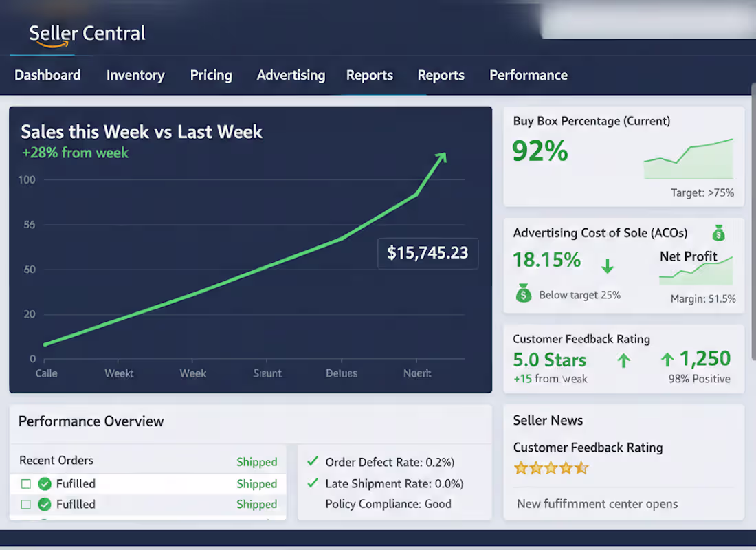
Task: Click the 98% Positive label
Action: click(x=699, y=379)
